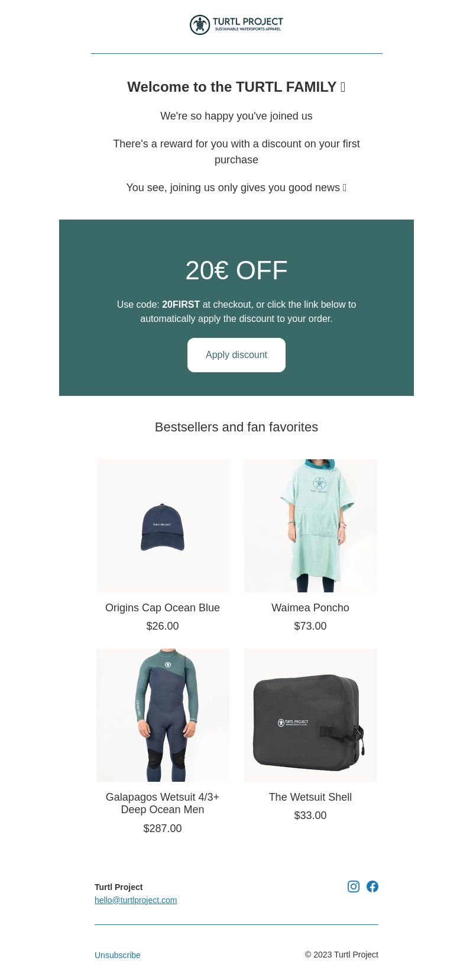The width and height of the screenshot is (473, 980).
Task: Click the Unsubscribe link
Action: pos(118,955)
